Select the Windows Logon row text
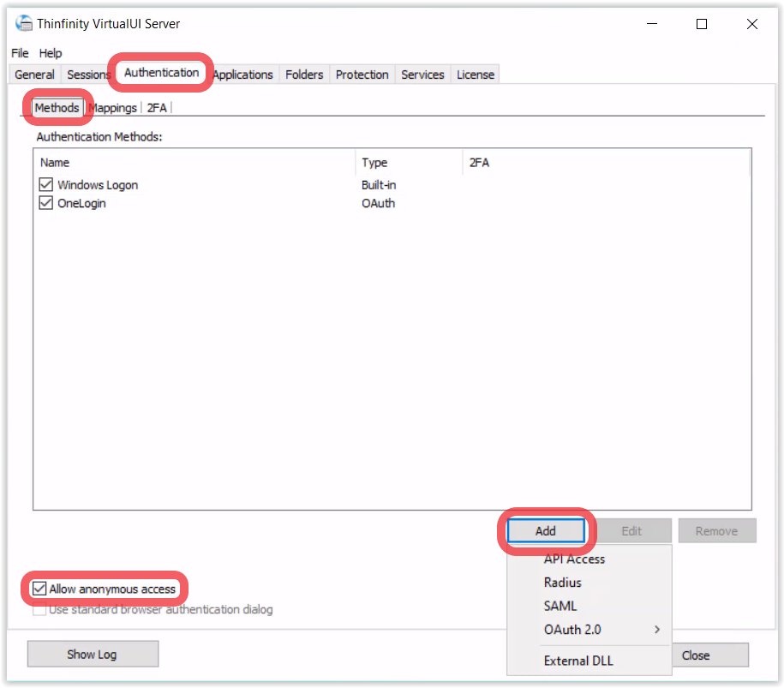784x688 pixels. pos(98,185)
